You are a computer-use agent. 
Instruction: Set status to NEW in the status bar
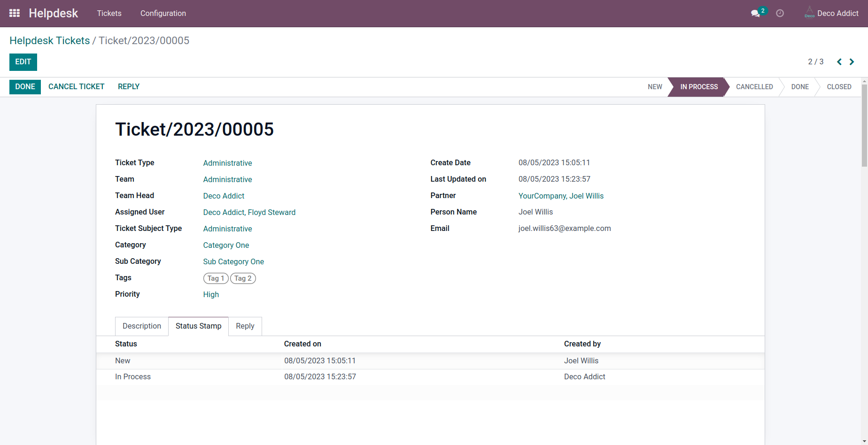click(x=655, y=87)
